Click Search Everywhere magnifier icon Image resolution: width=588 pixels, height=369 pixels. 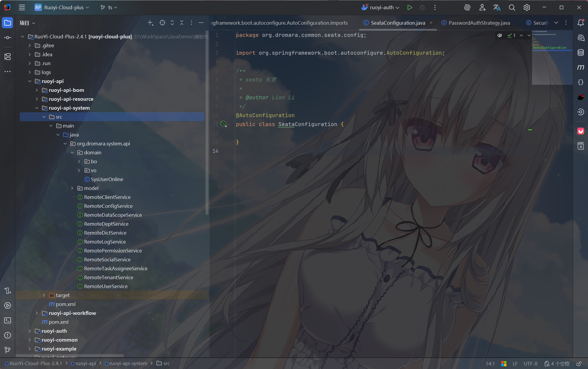(512, 7)
